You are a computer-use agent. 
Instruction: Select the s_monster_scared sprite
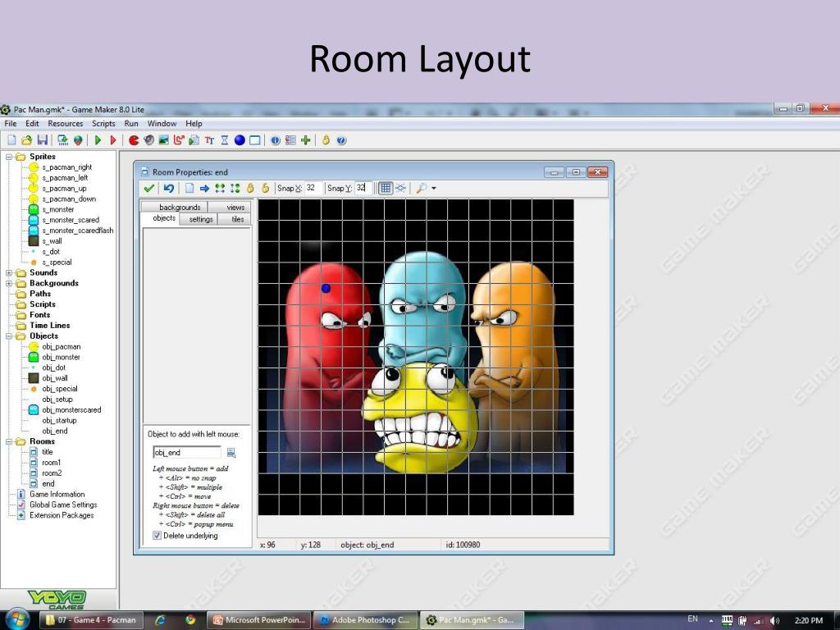[x=71, y=220]
